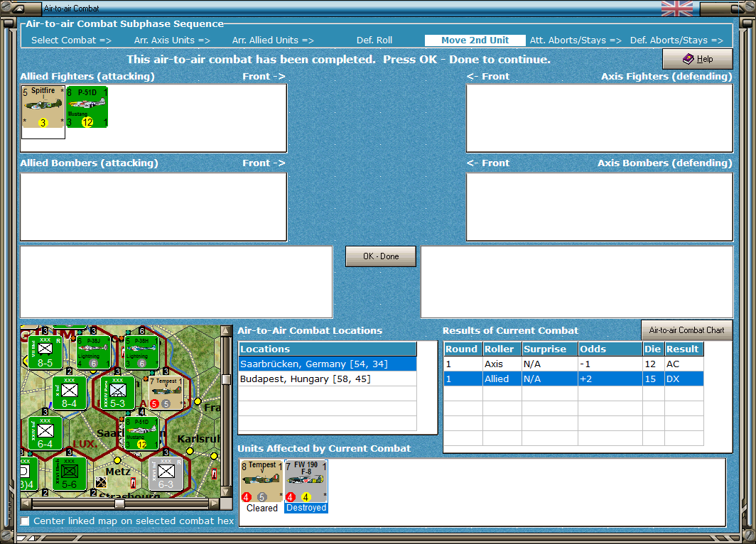Viewport: 756px width, 544px height.
Task: Select the P-38J Lightning counter on map
Action: 92,352
